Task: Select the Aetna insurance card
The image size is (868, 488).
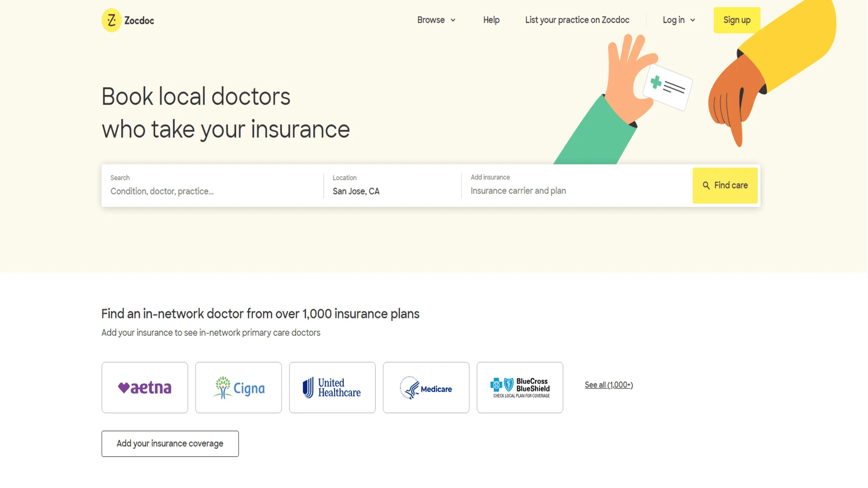Action: click(x=145, y=387)
